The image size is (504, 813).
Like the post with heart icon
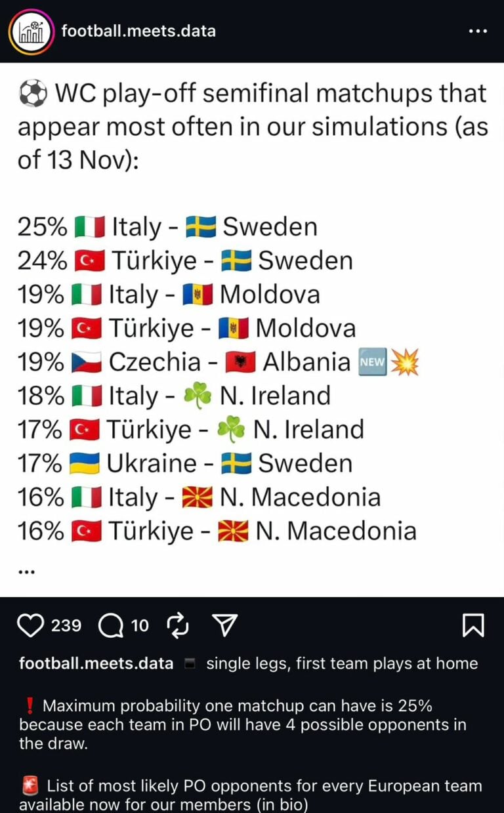[x=30, y=625]
